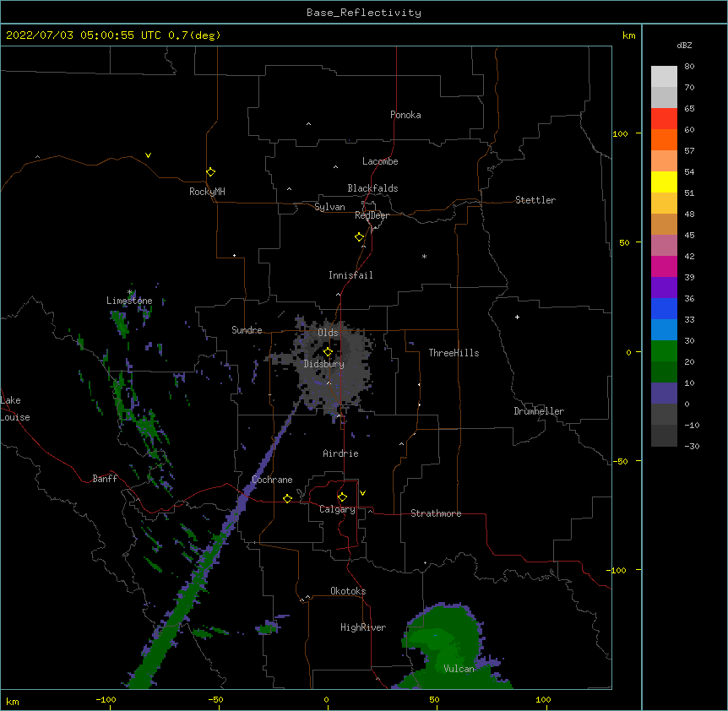Click the dBZ legend heading
728x711 pixels.
[x=684, y=45]
